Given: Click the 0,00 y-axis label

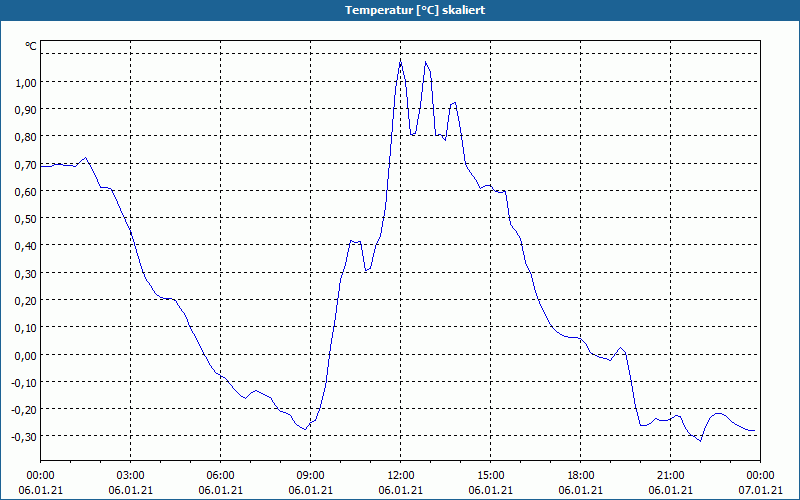Looking at the screenshot, I should [x=26, y=355].
